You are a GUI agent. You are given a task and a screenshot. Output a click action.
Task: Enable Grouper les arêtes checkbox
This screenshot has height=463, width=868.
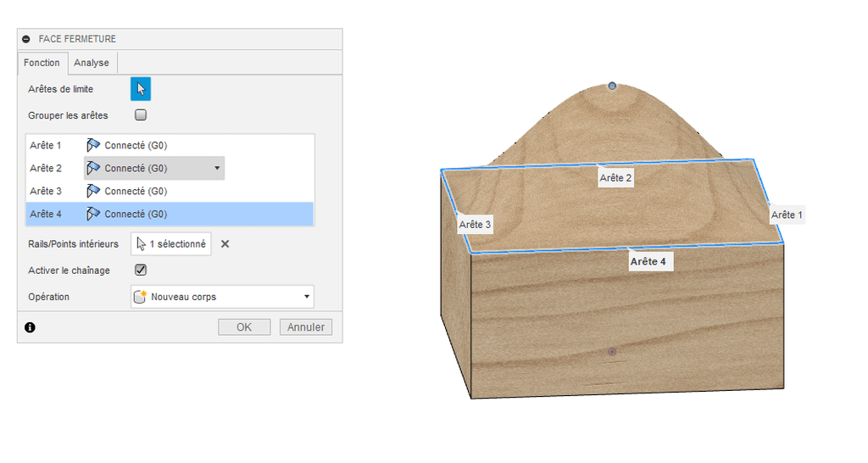coord(141,115)
